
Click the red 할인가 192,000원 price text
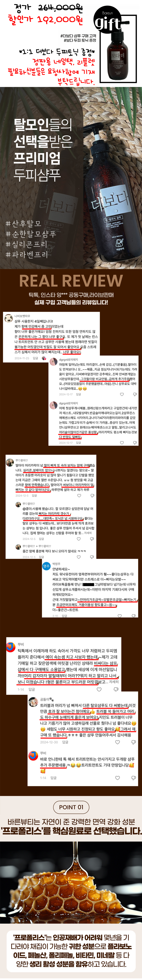(x=46, y=19)
